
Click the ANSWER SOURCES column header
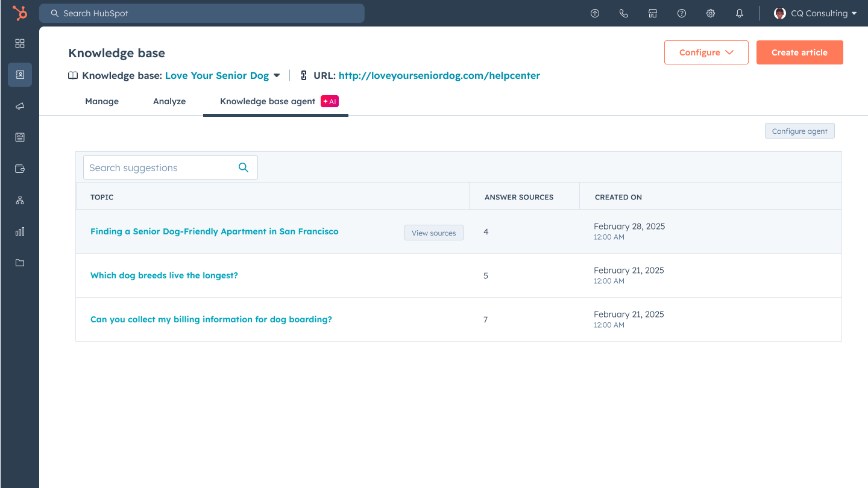pyautogui.click(x=519, y=197)
